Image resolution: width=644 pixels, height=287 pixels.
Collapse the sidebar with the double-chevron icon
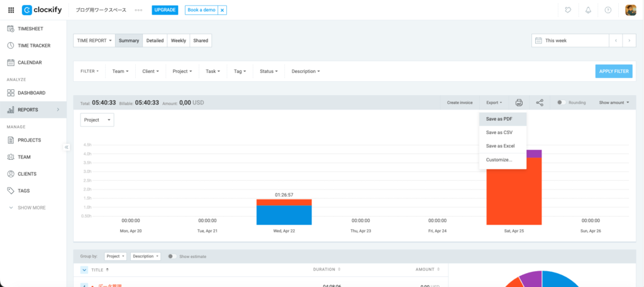66,147
